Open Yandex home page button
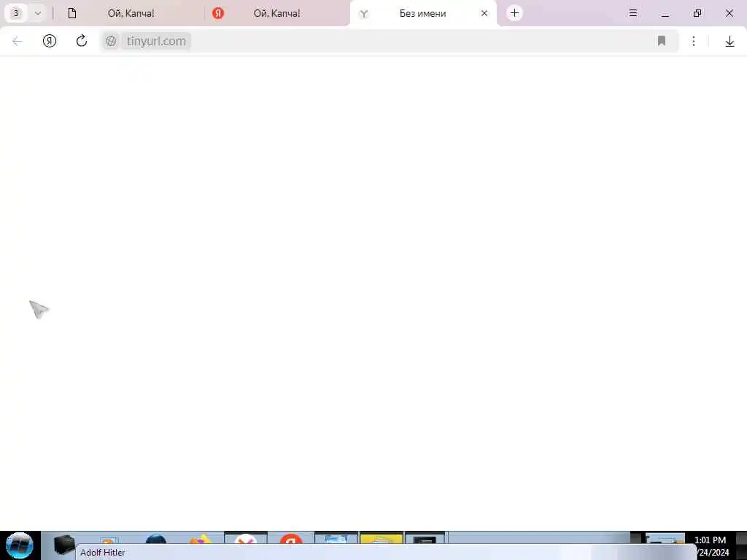Viewport: 747px width, 560px height. [x=50, y=42]
